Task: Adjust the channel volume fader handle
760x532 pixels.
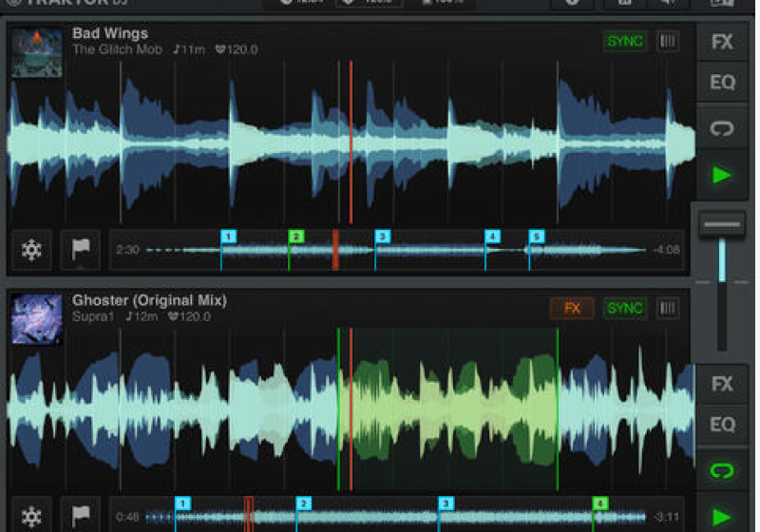Action: click(x=722, y=224)
